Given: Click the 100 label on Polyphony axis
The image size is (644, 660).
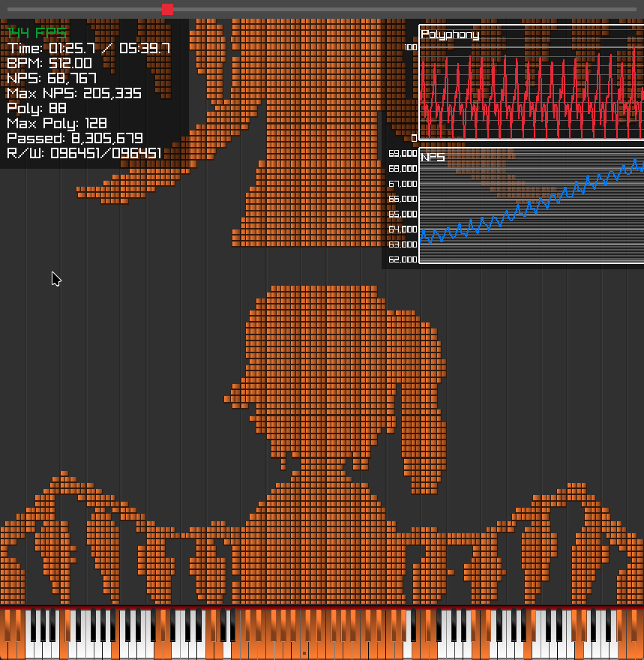Looking at the screenshot, I should pyautogui.click(x=410, y=47).
